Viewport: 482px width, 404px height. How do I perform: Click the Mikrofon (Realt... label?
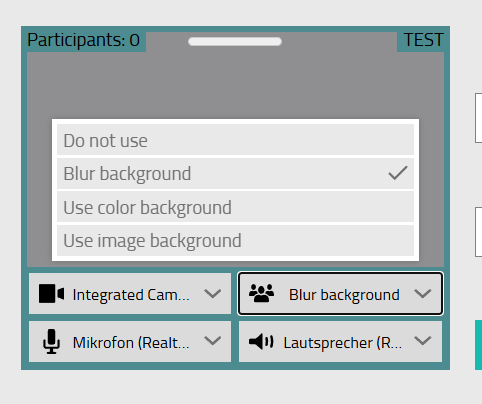point(131,343)
